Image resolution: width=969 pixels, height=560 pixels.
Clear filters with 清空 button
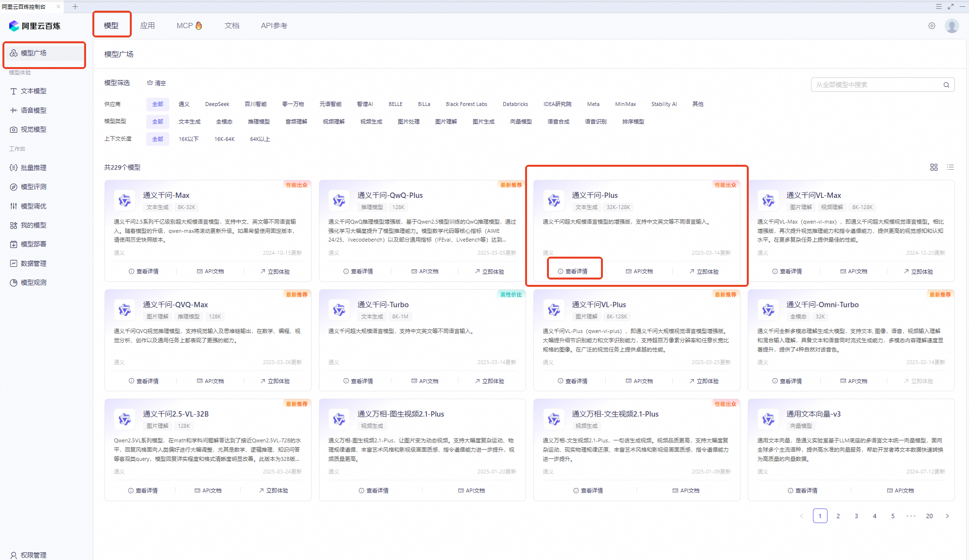[157, 83]
